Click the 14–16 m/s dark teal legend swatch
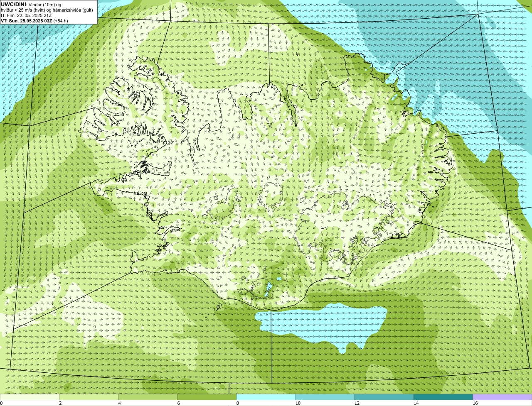532x406 pixels. click(443, 397)
